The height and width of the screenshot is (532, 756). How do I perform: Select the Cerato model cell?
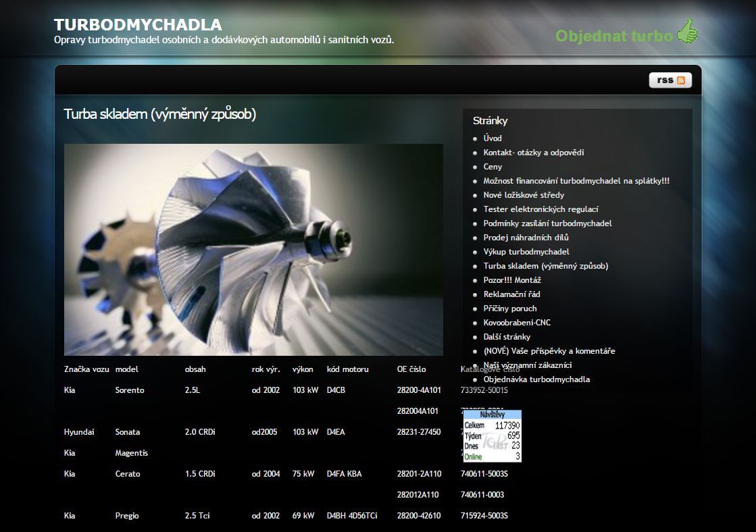[128, 474]
